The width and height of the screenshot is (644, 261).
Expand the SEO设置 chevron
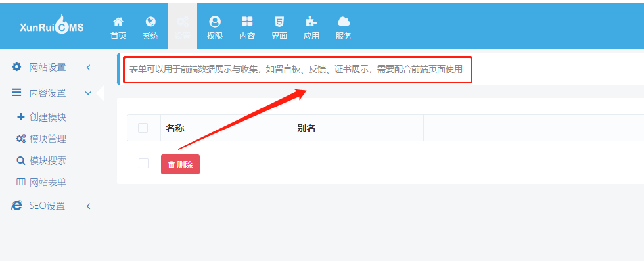[88, 206]
